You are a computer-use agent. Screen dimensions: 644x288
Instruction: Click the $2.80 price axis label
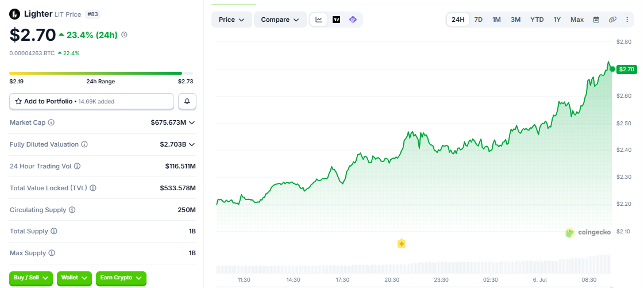coord(623,41)
